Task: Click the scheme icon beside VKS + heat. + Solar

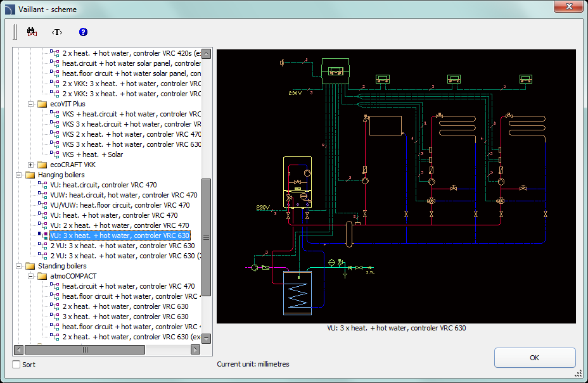Action: point(54,154)
